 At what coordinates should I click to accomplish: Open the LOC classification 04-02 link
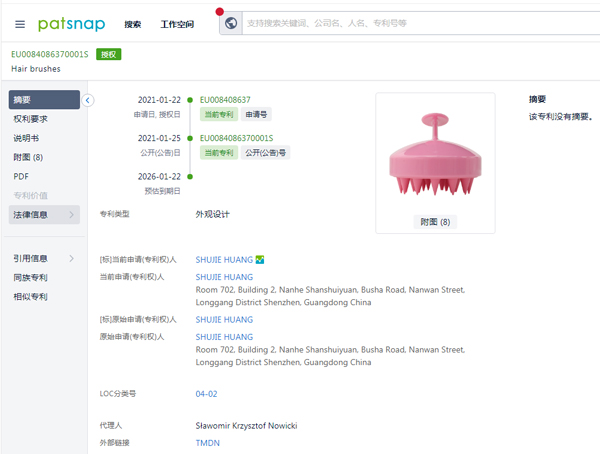(x=207, y=394)
